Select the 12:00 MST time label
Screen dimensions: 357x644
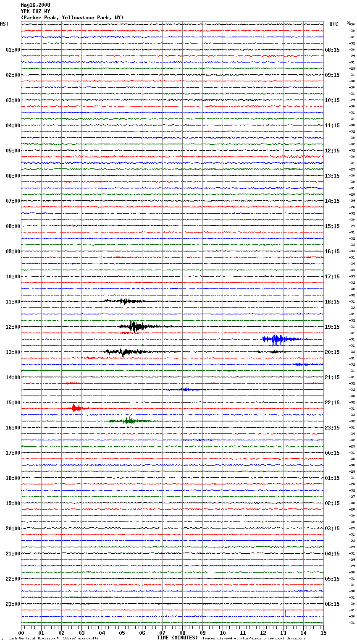click(13, 327)
